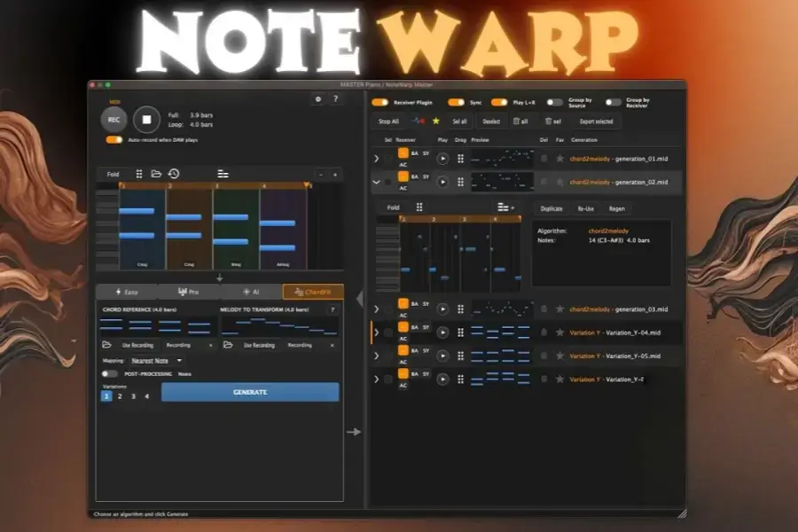Screen dimensions: 798x532
Task: Click the waveform icon next to Stop All
Action: pos(419,121)
